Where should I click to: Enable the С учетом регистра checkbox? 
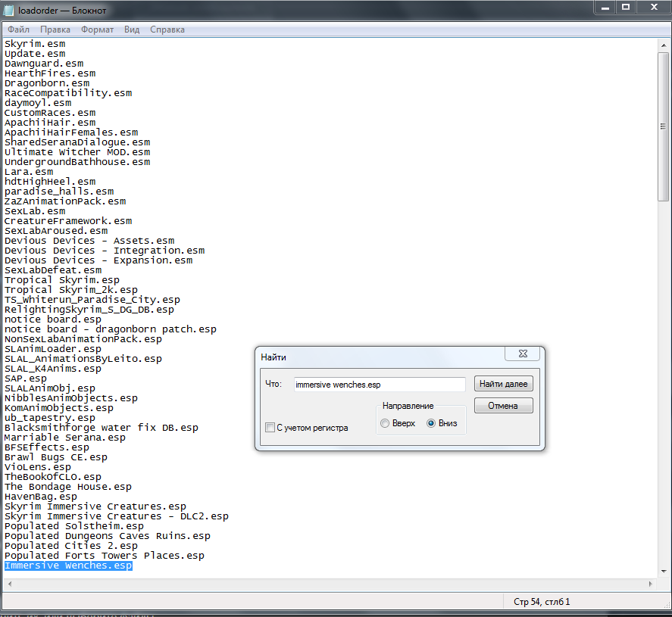[270, 428]
